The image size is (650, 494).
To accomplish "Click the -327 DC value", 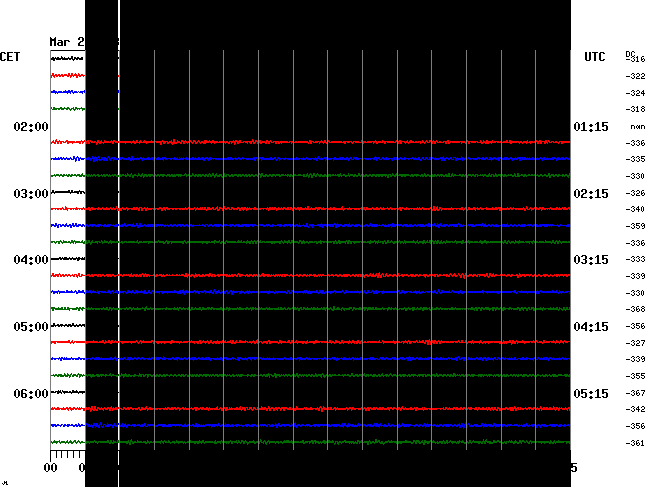I will tap(635, 343).
